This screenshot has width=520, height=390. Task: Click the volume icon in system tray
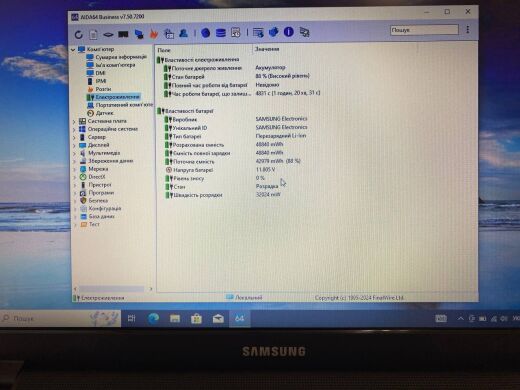point(504,319)
